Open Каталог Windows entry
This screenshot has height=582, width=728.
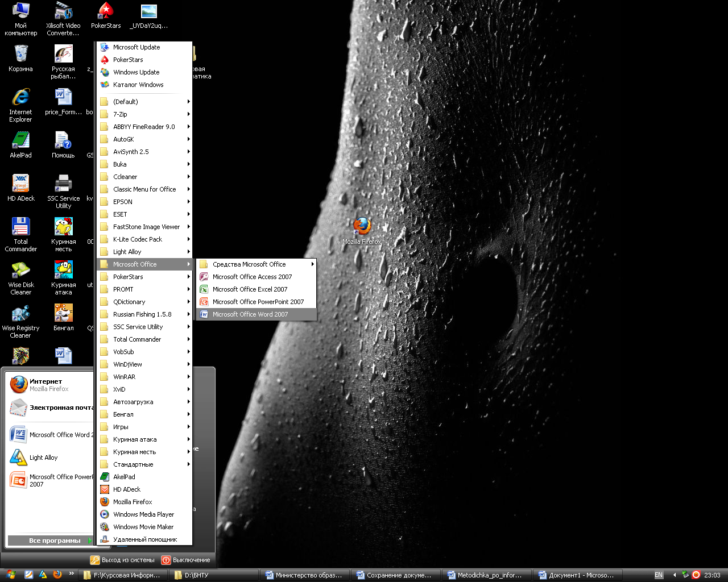(144, 85)
